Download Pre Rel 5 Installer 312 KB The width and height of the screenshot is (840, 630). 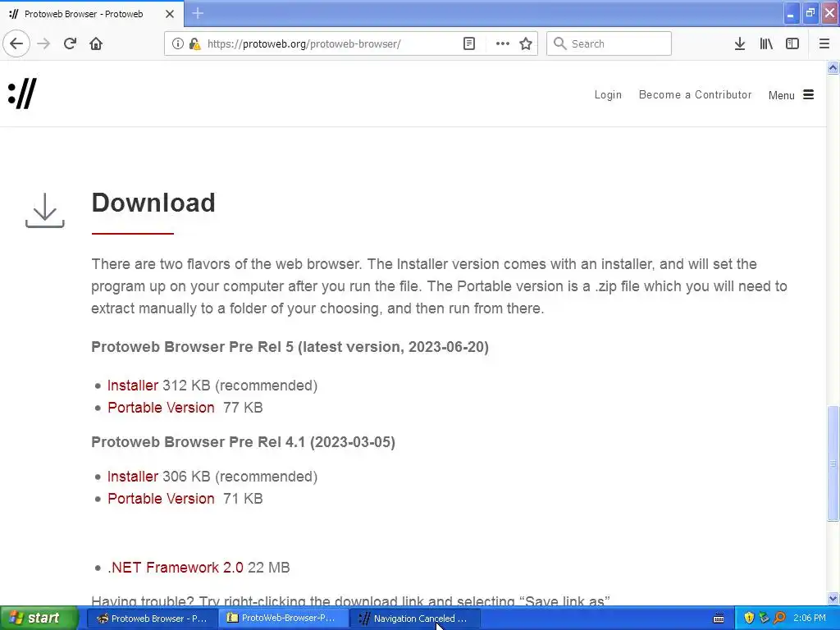pos(133,386)
